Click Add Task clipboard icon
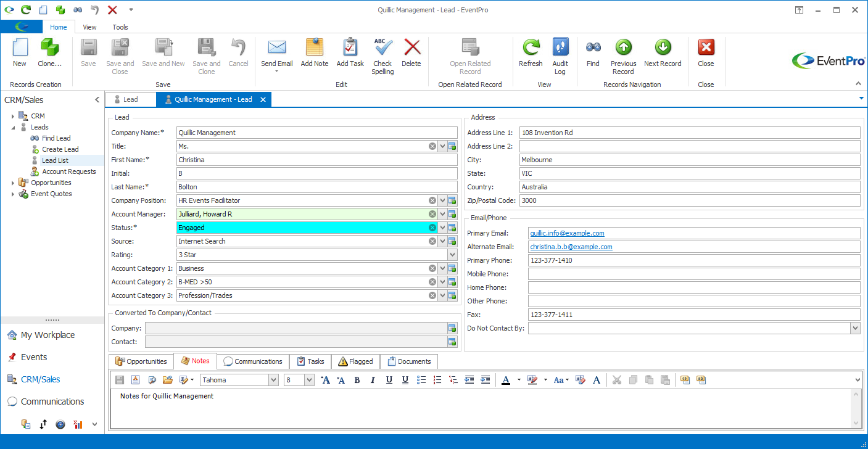The height and width of the screenshot is (449, 868). click(350, 48)
